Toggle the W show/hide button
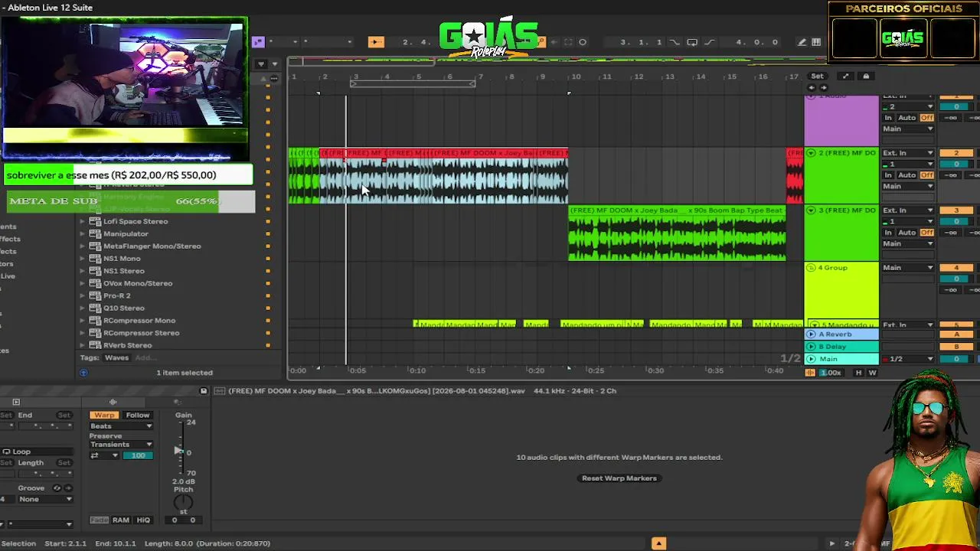Screen dimensions: 980x551 pos(872,373)
